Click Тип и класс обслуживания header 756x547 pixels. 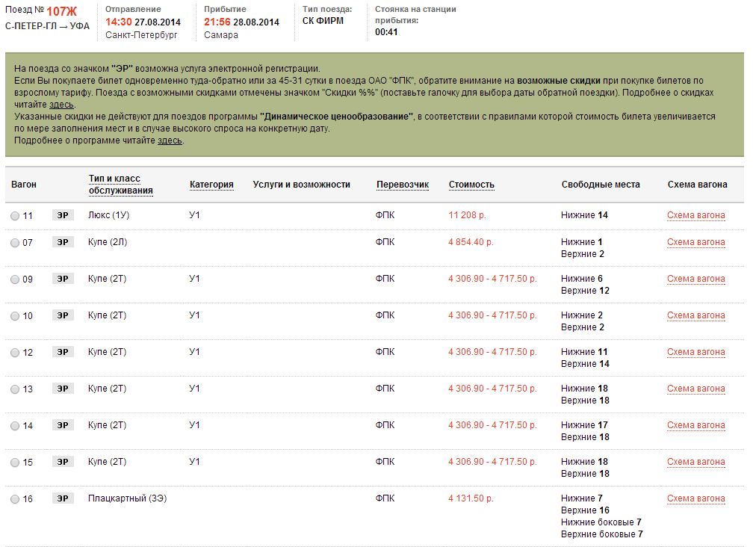click(x=120, y=185)
